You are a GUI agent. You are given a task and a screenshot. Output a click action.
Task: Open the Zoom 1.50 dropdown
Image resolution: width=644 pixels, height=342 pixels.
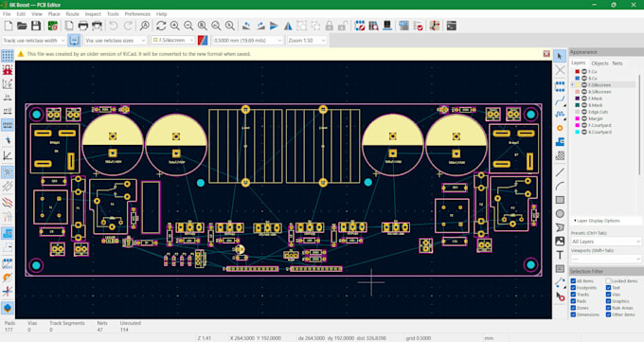(307, 41)
